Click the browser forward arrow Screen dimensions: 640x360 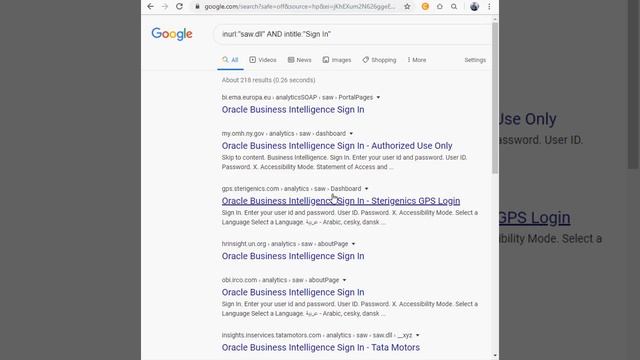tap(165, 7)
